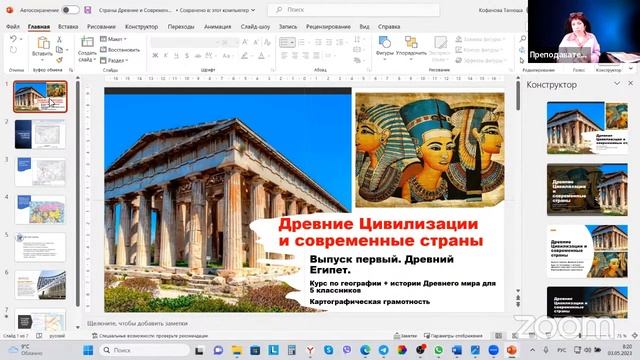Open the Undo history dropdown arrow
Screen dimensions: 640x360
point(21,39)
